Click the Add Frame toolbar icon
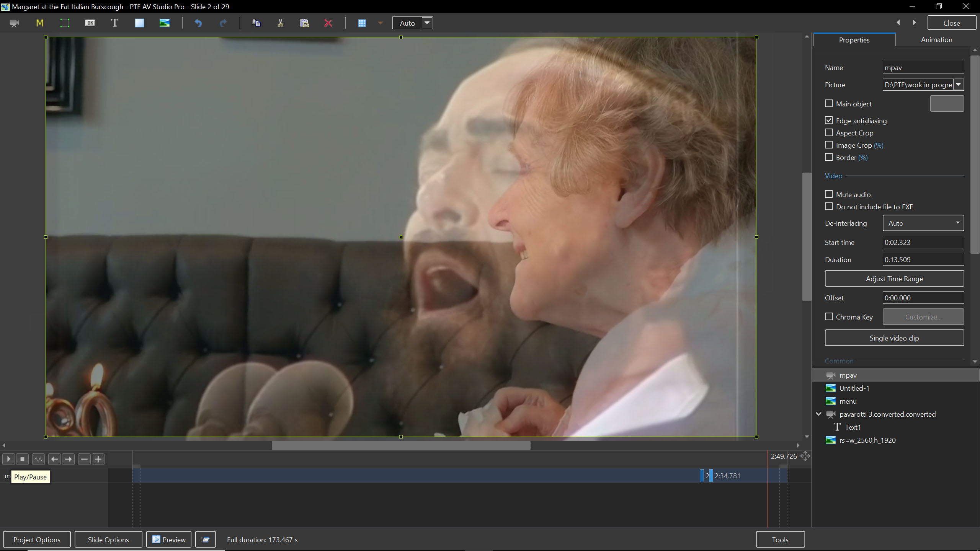 coord(65,23)
